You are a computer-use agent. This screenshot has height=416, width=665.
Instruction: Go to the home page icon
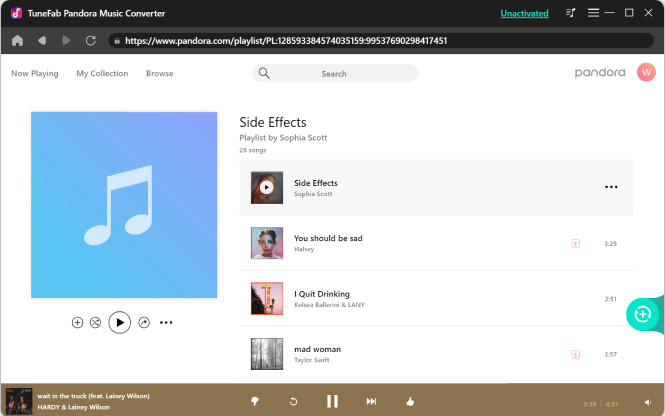click(17, 41)
